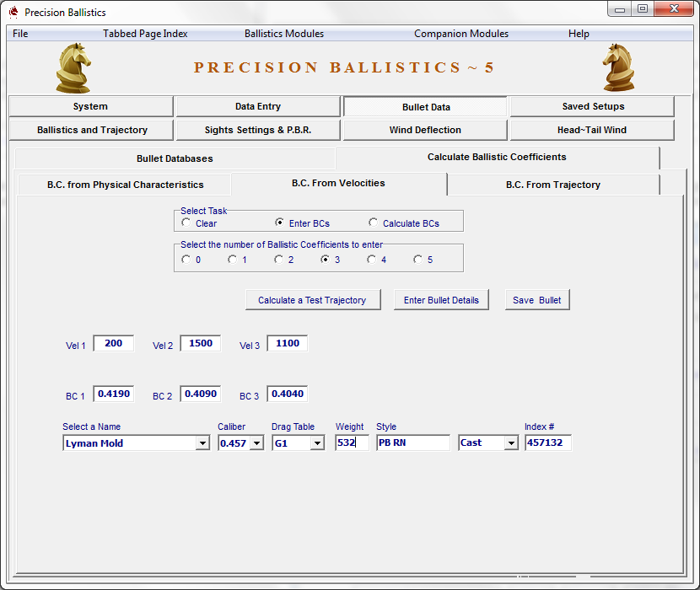Click the Enter Bullet Details button
Screen dimensions: 700x590
[x=441, y=300]
